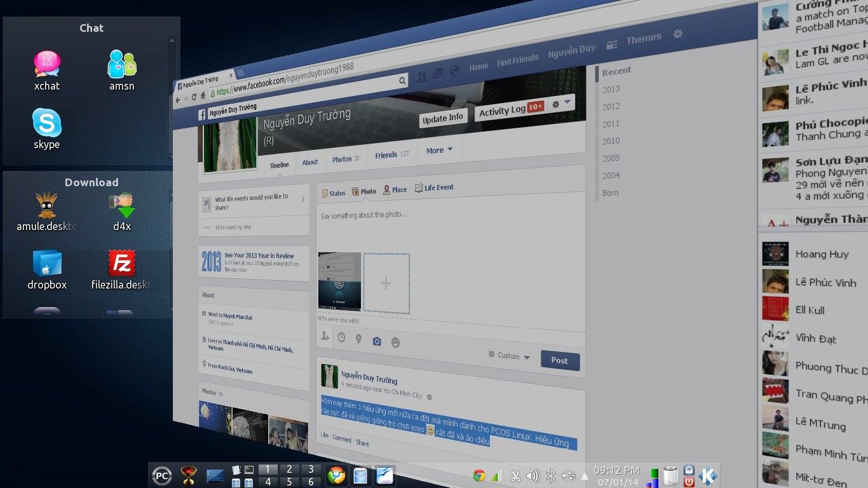868x488 pixels.
Task: Click the goblet icon in the taskbar
Action: point(188,475)
